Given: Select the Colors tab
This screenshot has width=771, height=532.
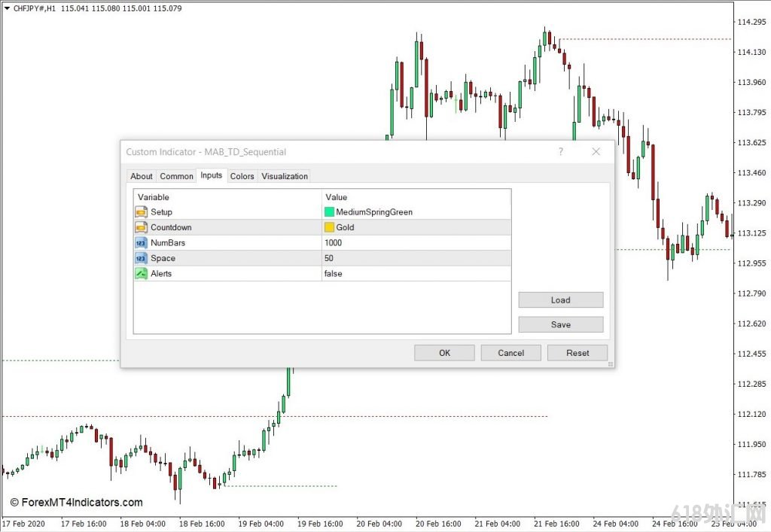Looking at the screenshot, I should tap(242, 176).
